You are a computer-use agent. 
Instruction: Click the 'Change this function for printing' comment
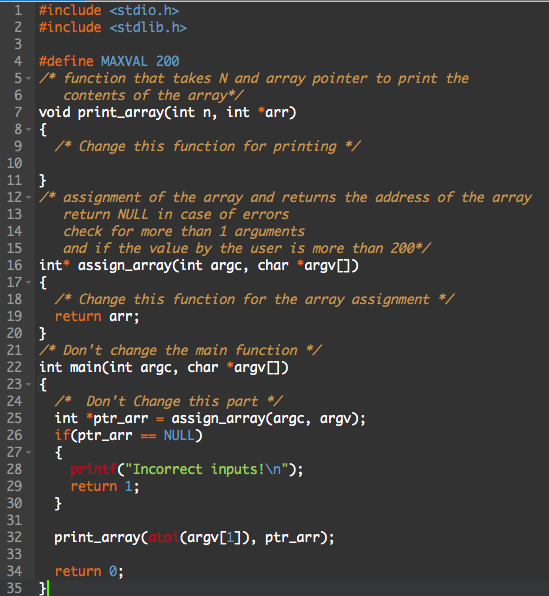coord(208,146)
